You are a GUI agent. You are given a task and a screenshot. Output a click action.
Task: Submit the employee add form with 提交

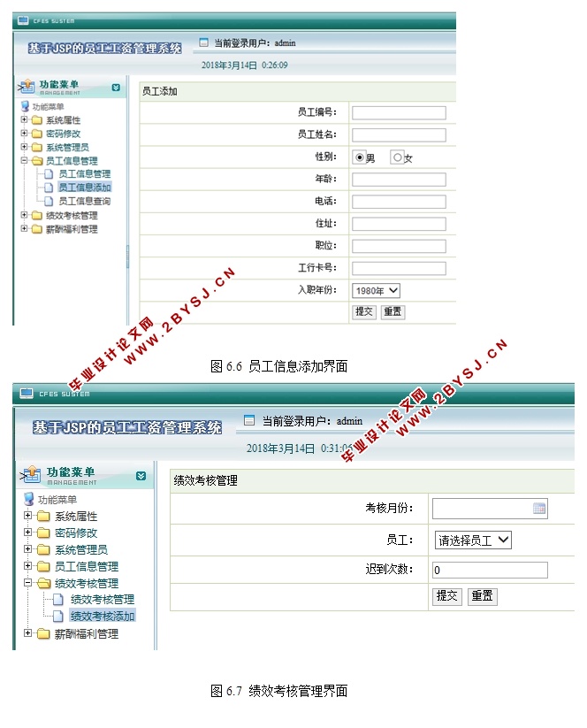click(364, 312)
